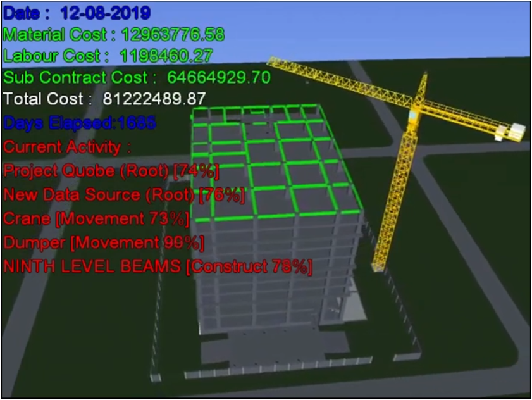Click the Date 12-08-2019 overlay text
Viewport: 532px width, 400px height.
point(77,13)
